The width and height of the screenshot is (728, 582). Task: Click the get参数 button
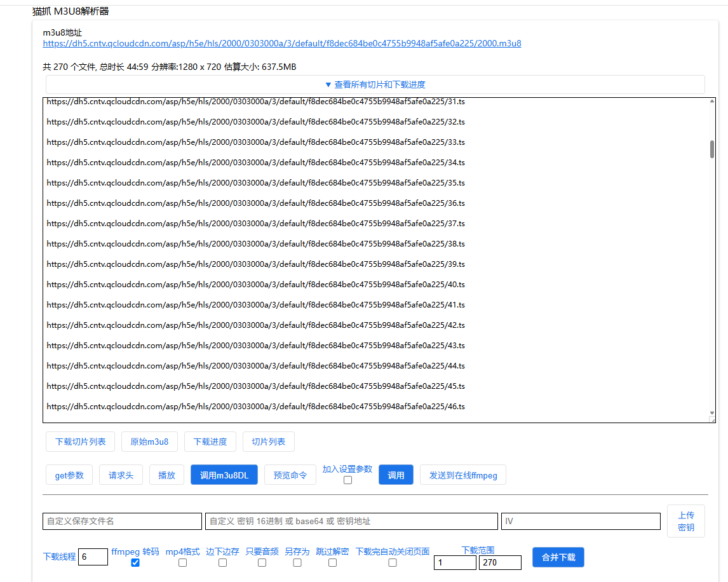tap(69, 475)
